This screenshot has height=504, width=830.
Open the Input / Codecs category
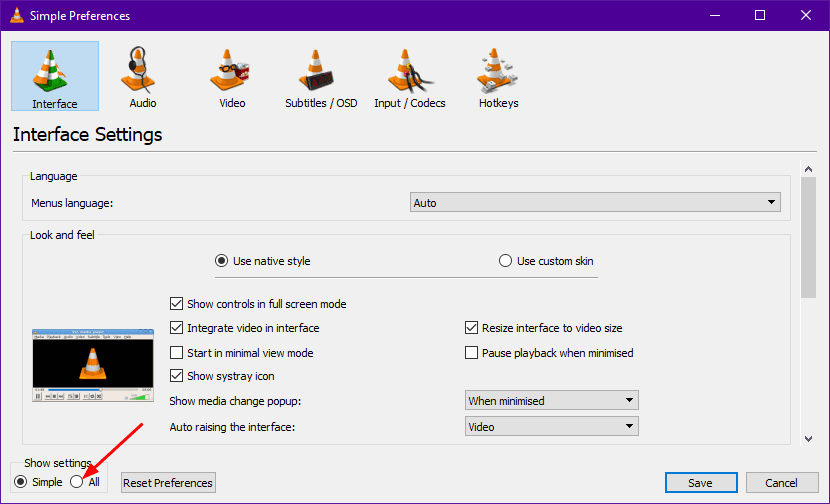pyautogui.click(x=410, y=76)
